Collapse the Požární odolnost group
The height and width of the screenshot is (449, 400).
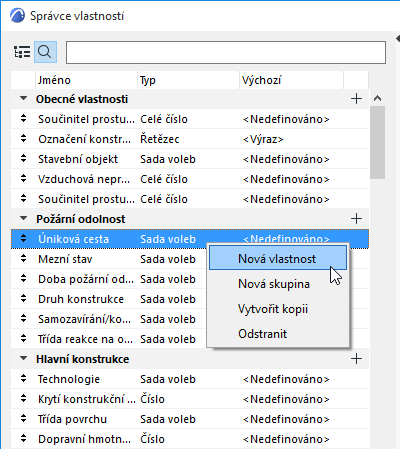23,219
